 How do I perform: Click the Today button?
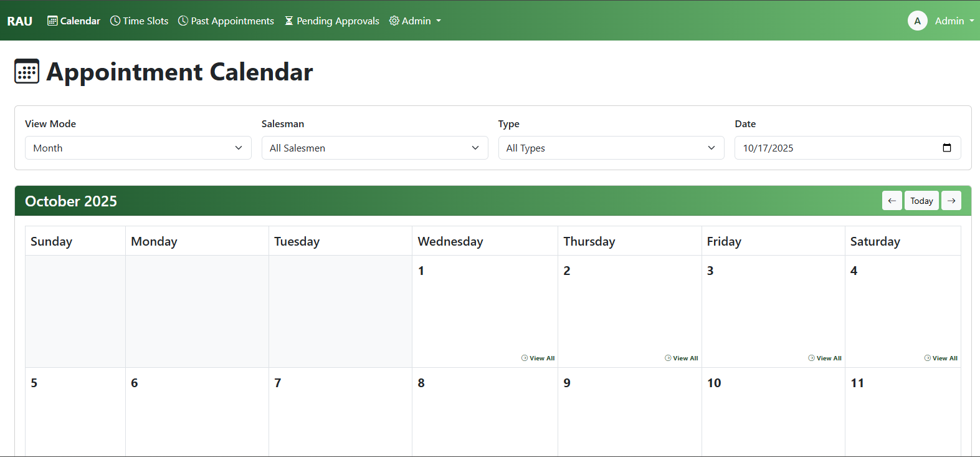(921, 200)
